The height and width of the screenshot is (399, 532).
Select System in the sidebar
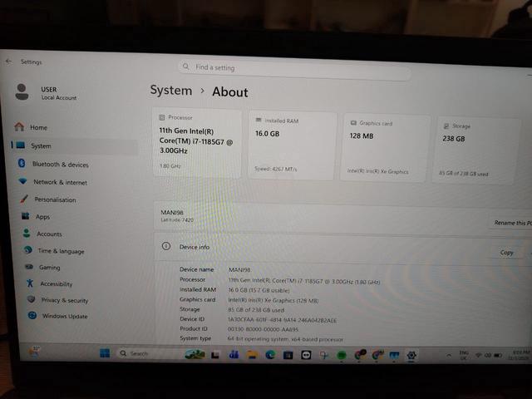coord(74,146)
